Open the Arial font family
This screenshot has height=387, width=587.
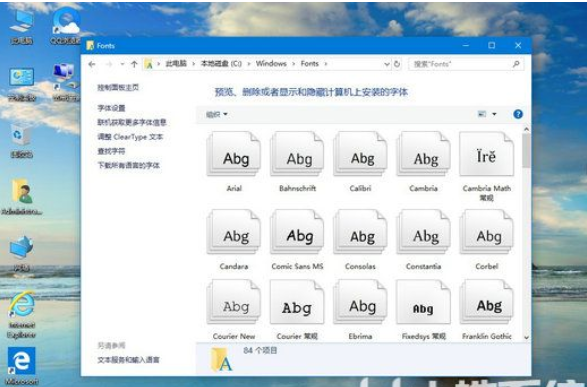pos(234,154)
